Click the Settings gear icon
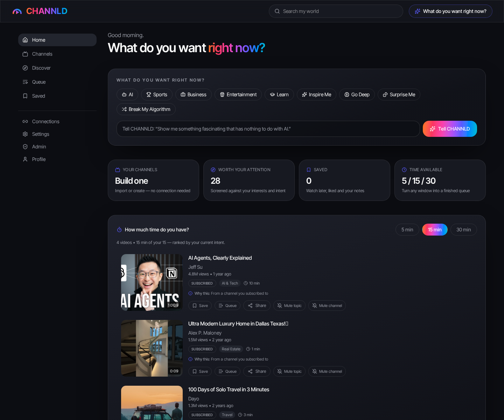The image size is (504, 420). click(x=25, y=134)
